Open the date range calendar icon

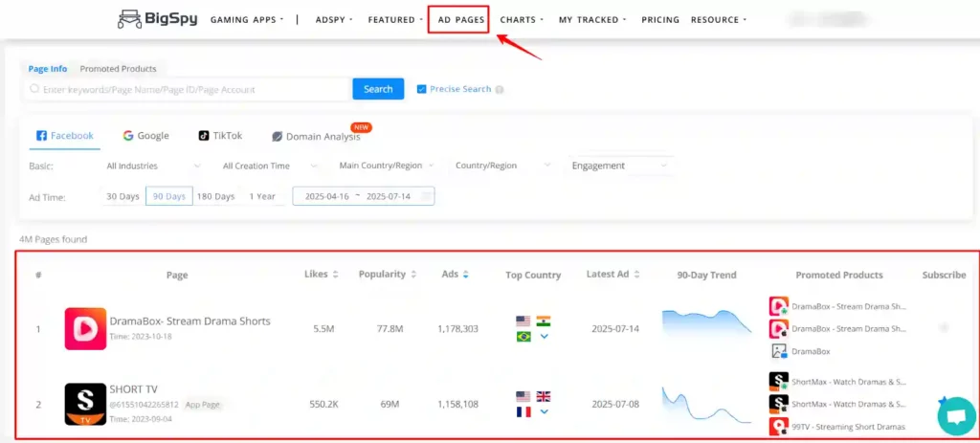(427, 196)
